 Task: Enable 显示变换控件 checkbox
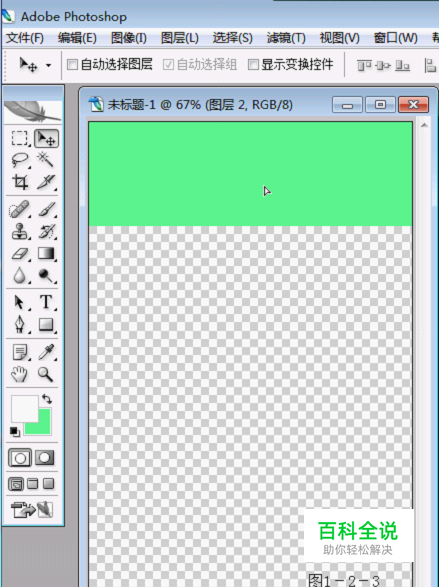click(253, 65)
